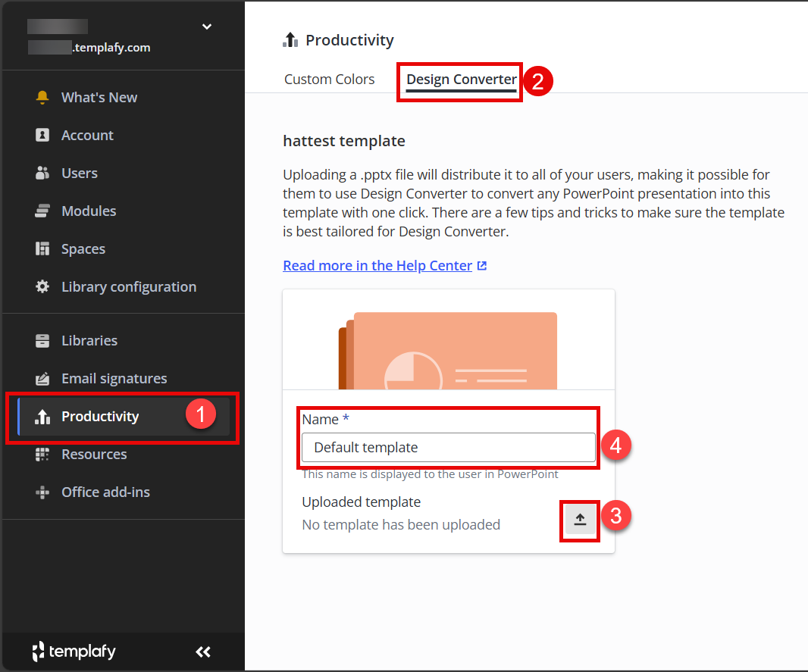Select Productivity in the sidebar

click(x=100, y=417)
